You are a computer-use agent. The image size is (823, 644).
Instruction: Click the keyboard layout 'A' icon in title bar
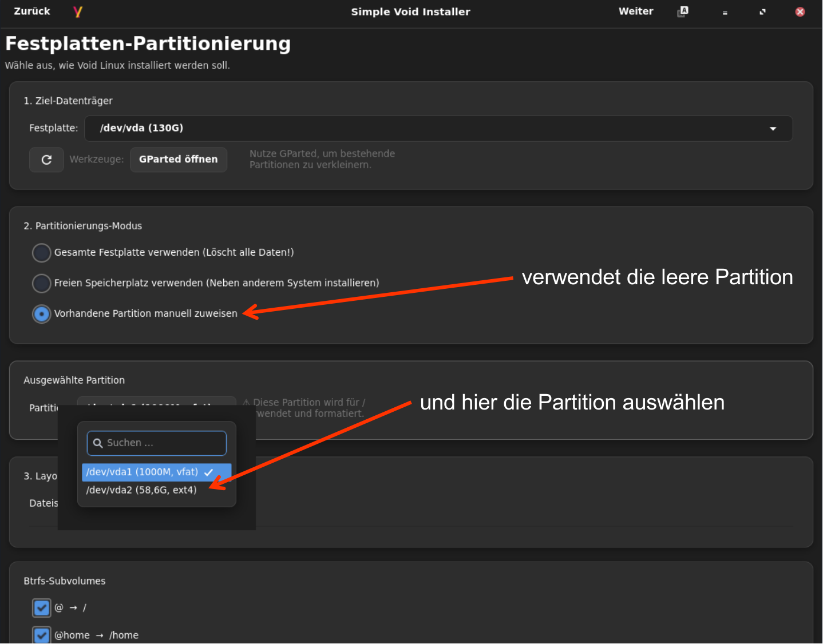(x=683, y=11)
